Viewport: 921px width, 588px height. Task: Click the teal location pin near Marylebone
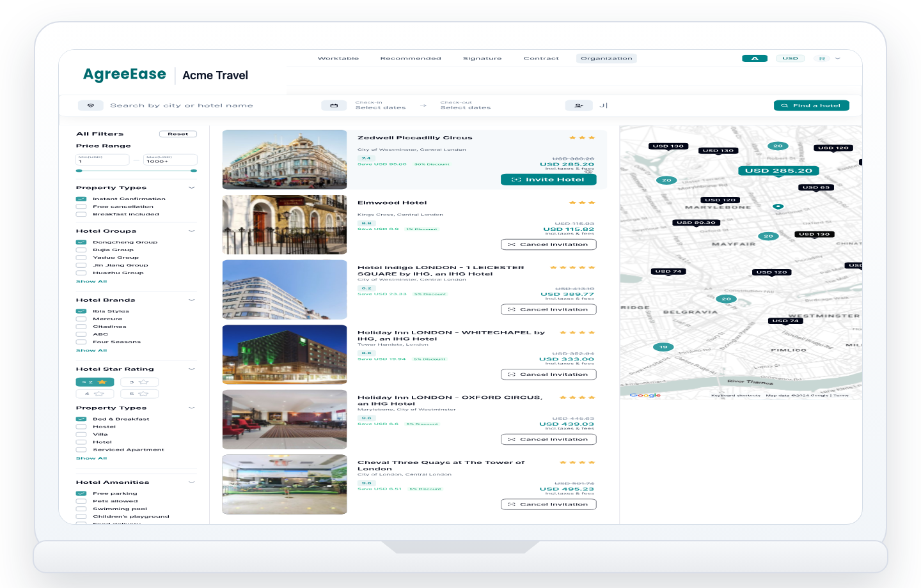(x=778, y=206)
